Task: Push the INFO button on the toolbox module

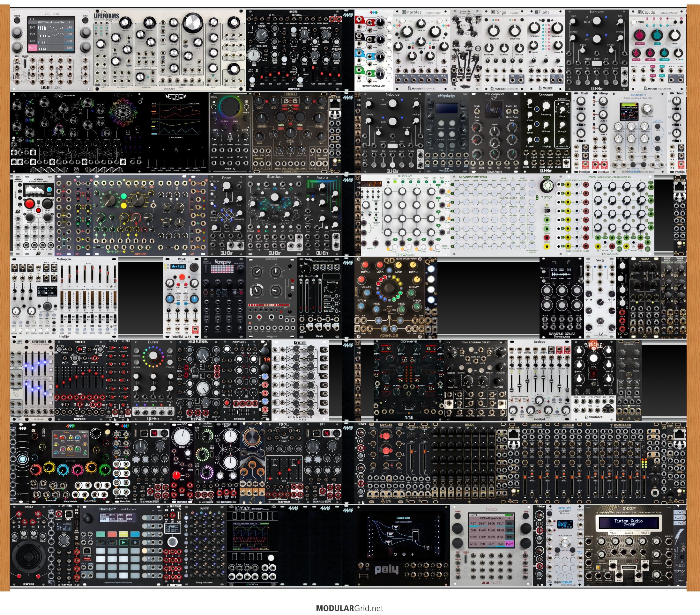Action: click(85, 20)
